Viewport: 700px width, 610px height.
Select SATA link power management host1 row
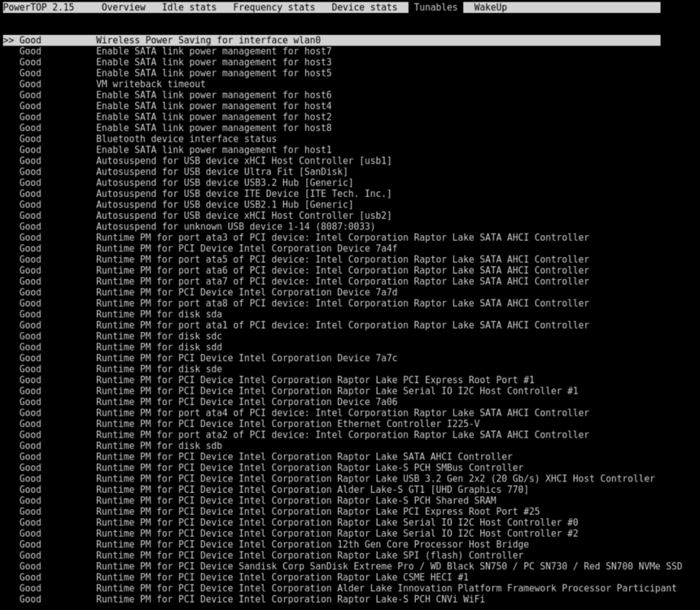tap(176, 150)
